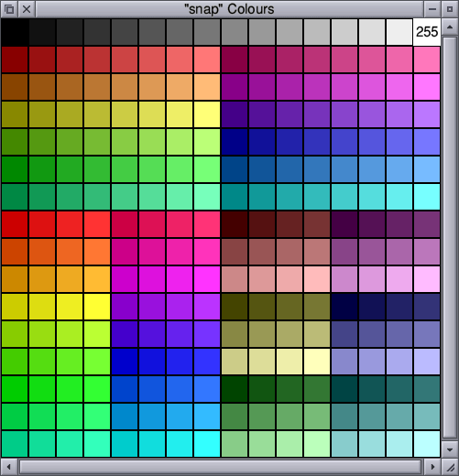Toggle window size with the top-right icon
Image resolution: width=459 pixels, height=476 pixels.
pyautogui.click(x=450, y=9)
